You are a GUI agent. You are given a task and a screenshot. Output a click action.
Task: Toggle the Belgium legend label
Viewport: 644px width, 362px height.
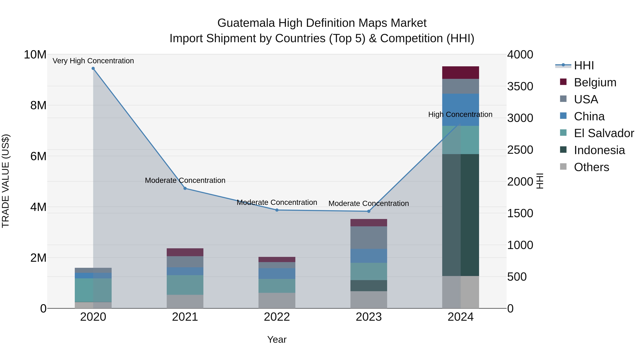point(595,82)
